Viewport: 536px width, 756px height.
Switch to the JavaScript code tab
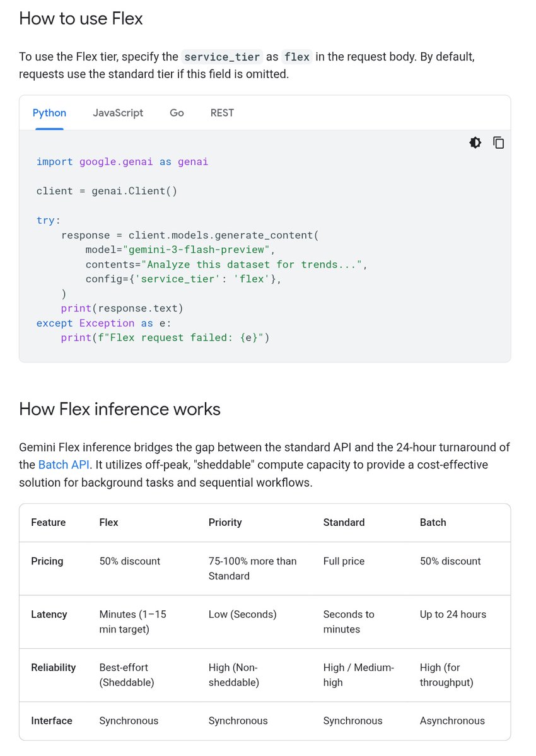pyautogui.click(x=118, y=113)
